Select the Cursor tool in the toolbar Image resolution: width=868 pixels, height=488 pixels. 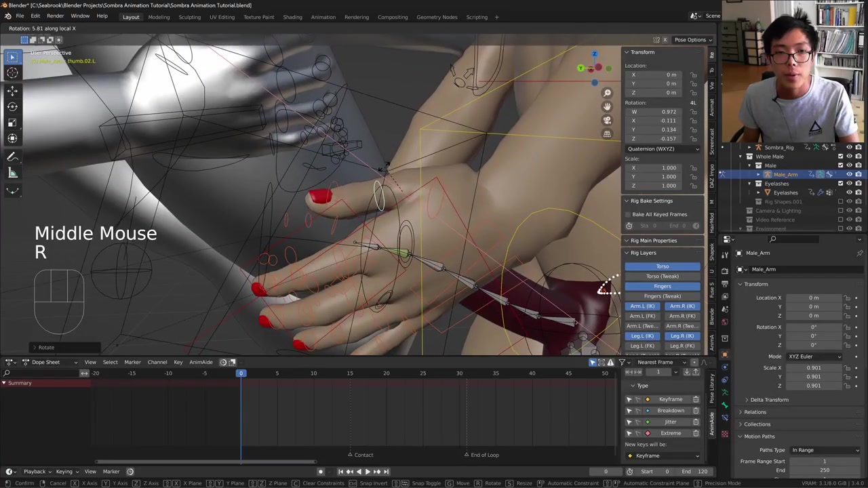pos(12,73)
